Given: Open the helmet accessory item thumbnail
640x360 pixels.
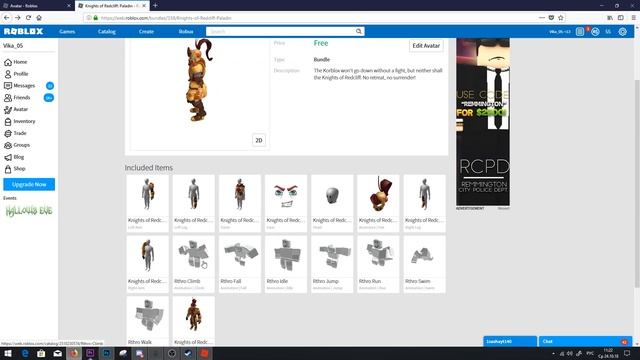Looking at the screenshot, I should coord(378,196).
